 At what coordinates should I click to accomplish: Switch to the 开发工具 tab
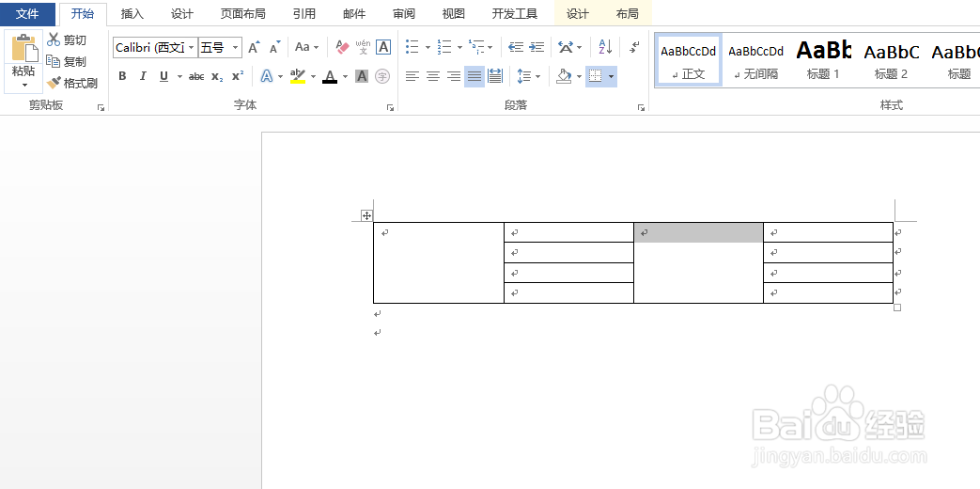pyautogui.click(x=515, y=14)
